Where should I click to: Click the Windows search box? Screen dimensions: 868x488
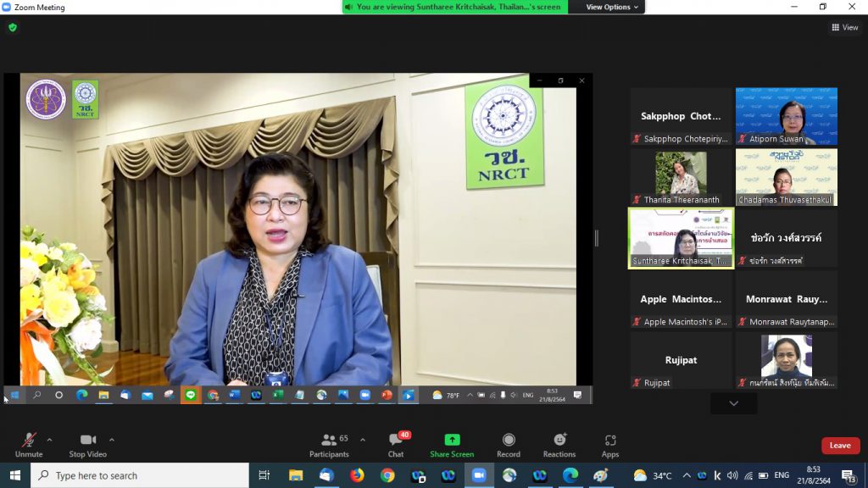[140, 475]
